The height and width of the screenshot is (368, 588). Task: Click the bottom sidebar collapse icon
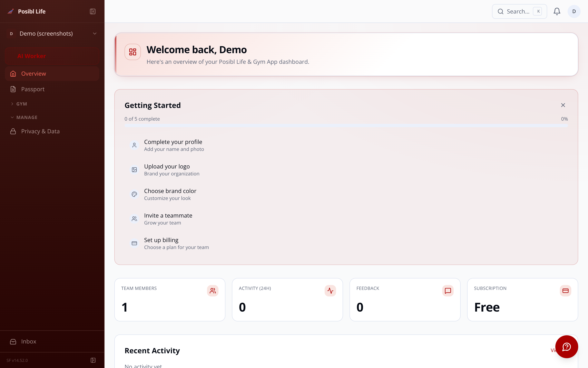(x=93, y=360)
